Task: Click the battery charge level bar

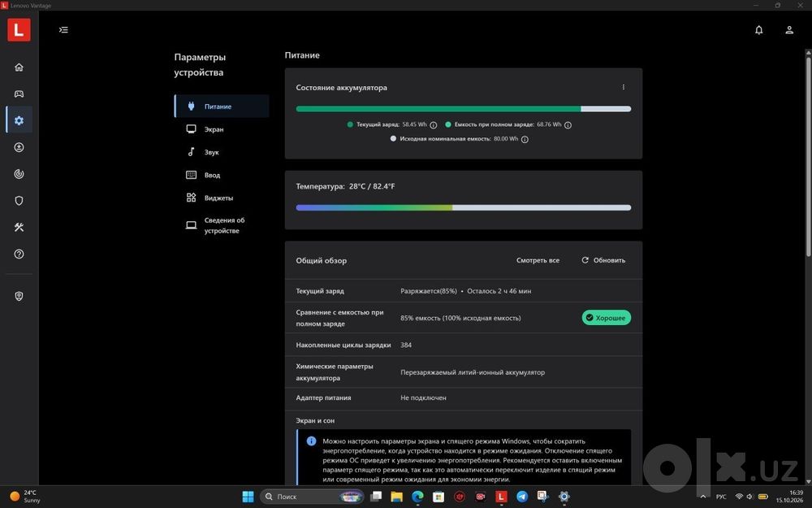Action: click(x=464, y=109)
